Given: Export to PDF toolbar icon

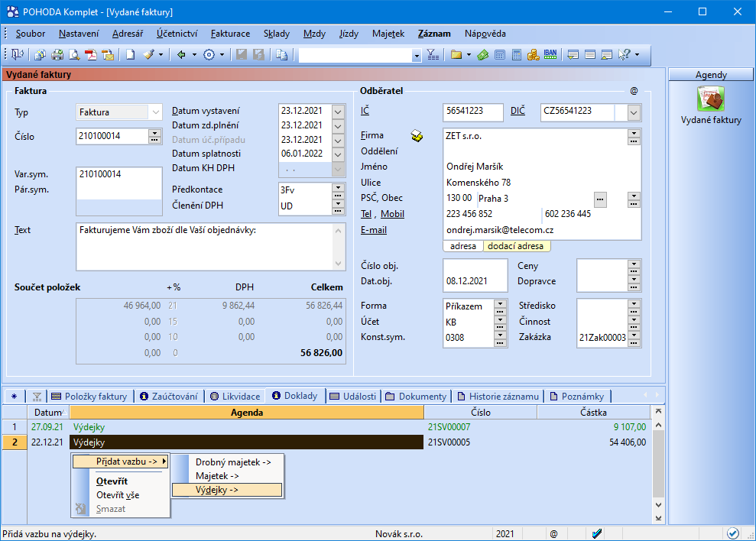Looking at the screenshot, I should coord(91,55).
